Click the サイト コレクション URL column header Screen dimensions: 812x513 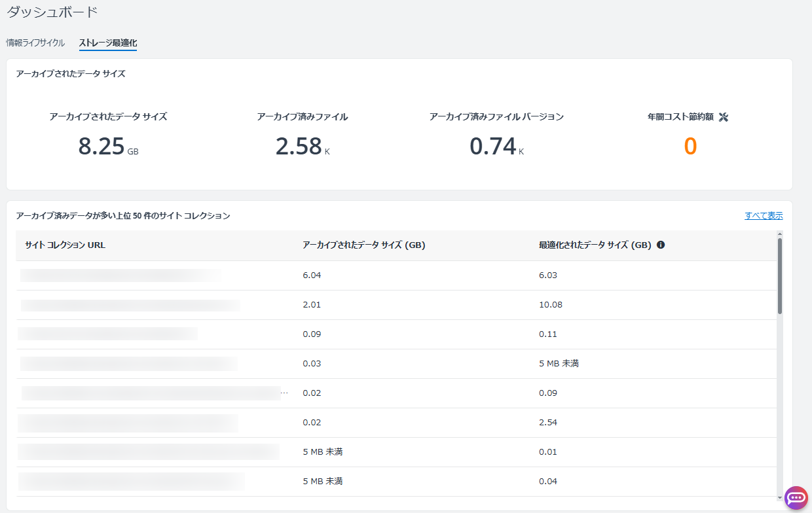pos(65,245)
